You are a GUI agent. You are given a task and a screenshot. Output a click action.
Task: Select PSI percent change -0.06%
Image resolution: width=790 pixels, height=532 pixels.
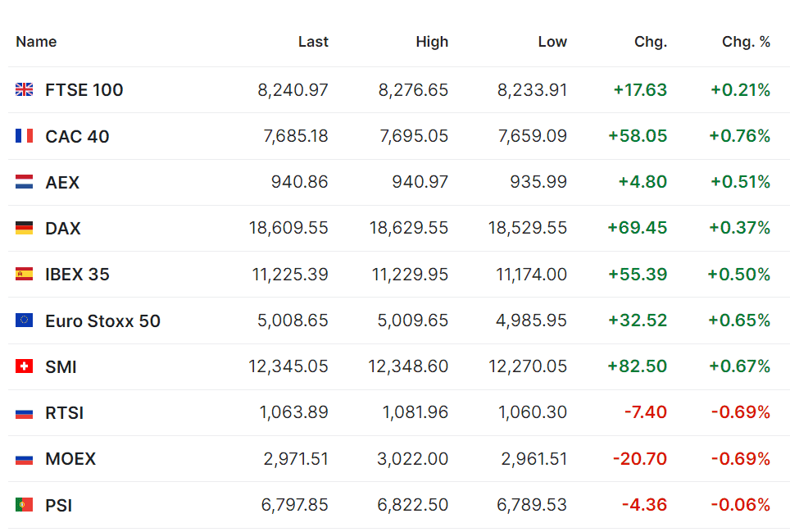[741, 505]
